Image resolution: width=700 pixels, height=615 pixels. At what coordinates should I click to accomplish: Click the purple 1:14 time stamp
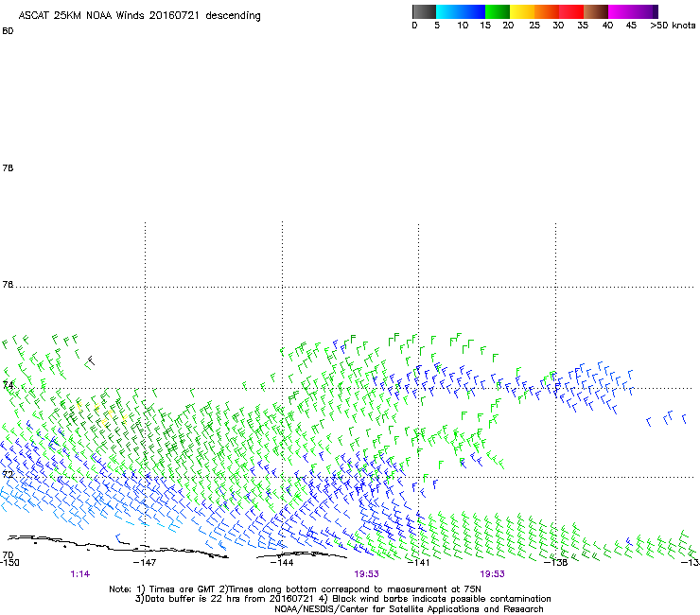(x=79, y=574)
